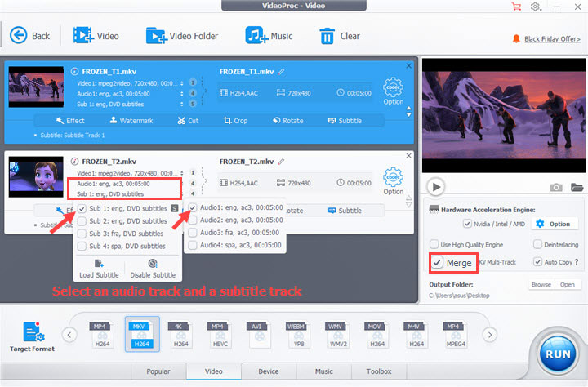Open codec Option for FROZEN_T2.mkv
Image resolution: width=588 pixels, height=387 pixels.
[x=393, y=181]
